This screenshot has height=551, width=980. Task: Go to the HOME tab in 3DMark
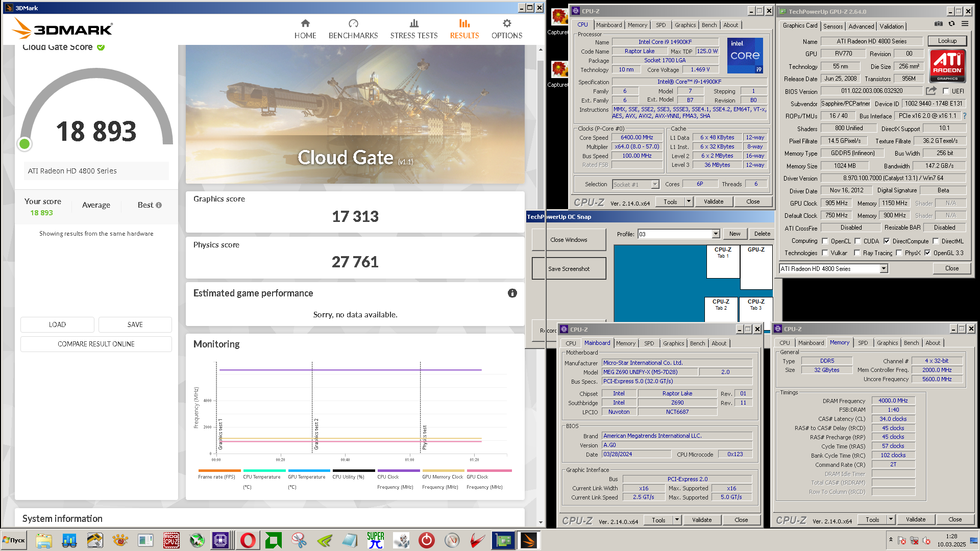305,29
